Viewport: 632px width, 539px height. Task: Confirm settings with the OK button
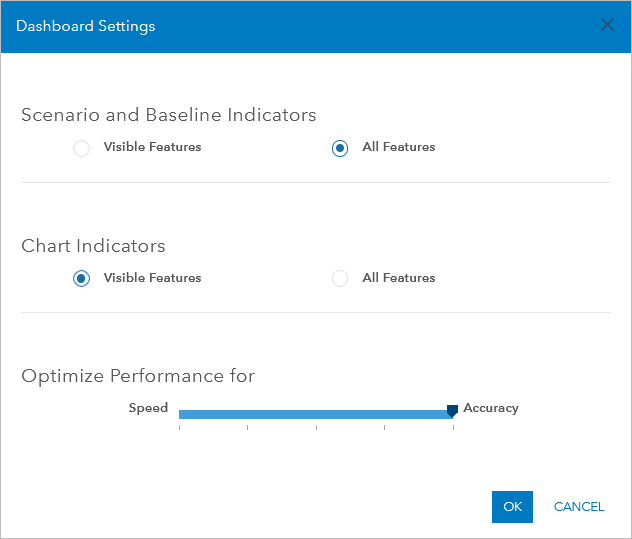pyautogui.click(x=512, y=507)
